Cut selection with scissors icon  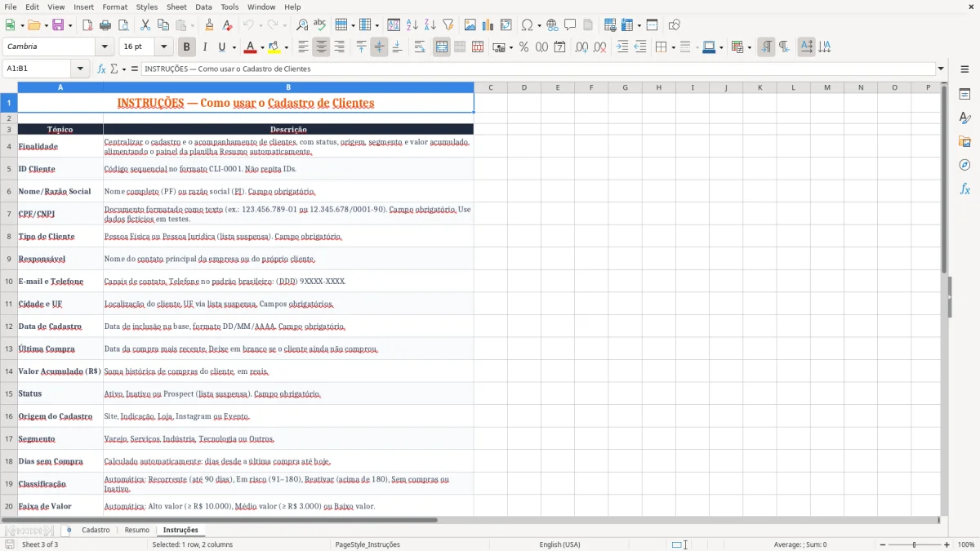[x=145, y=25]
